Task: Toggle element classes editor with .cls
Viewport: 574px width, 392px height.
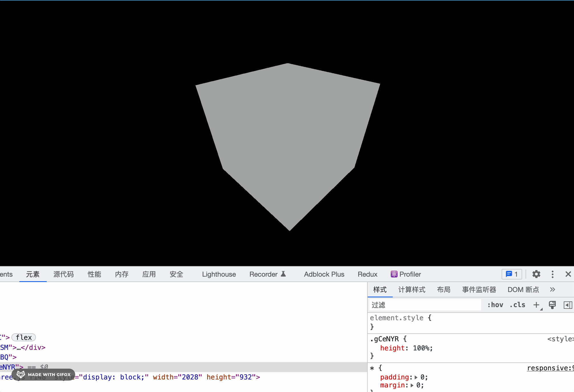Action: pos(517,305)
